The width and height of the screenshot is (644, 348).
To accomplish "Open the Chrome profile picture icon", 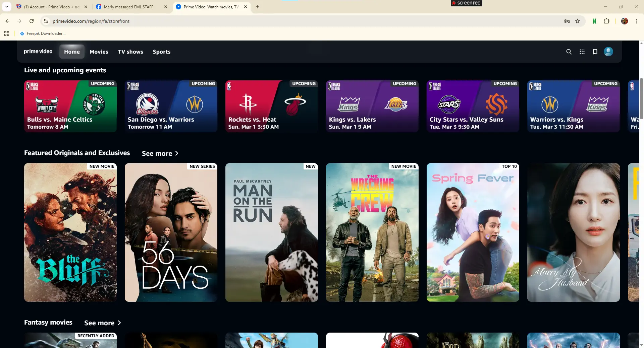I will 625,21.
